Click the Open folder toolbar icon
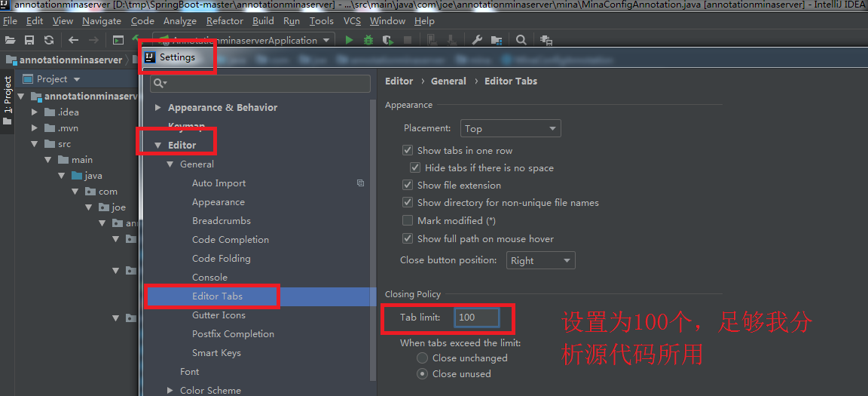The height and width of the screenshot is (396, 868). click(x=10, y=40)
